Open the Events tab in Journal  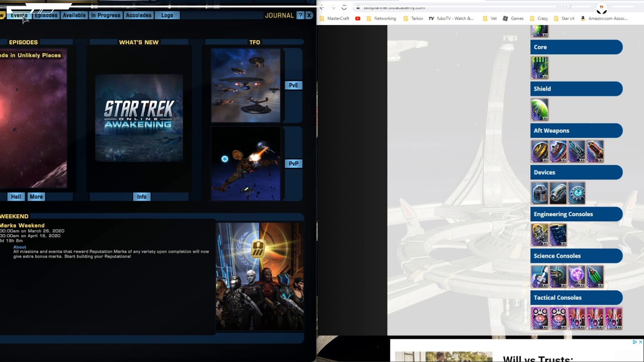(19, 15)
